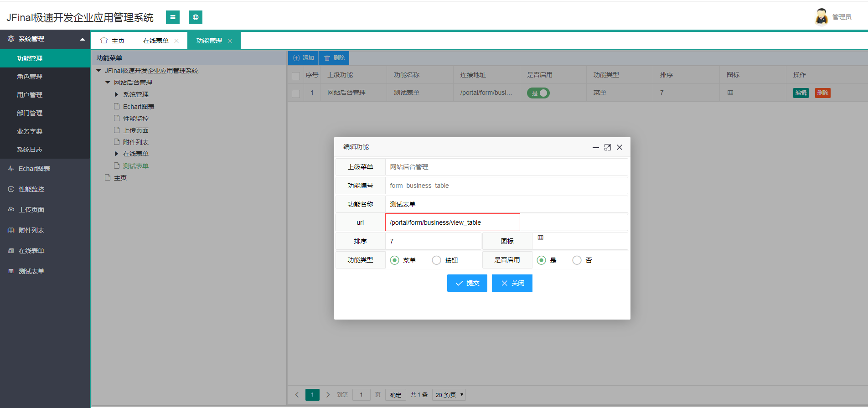Expand the 在线表单 tree node
868x408 pixels.
click(x=116, y=154)
